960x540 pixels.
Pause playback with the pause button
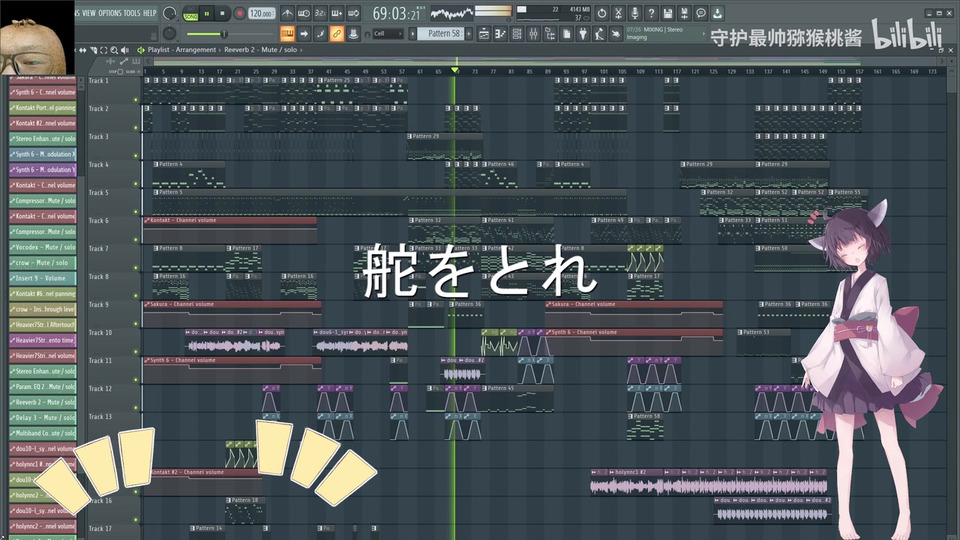click(x=207, y=13)
